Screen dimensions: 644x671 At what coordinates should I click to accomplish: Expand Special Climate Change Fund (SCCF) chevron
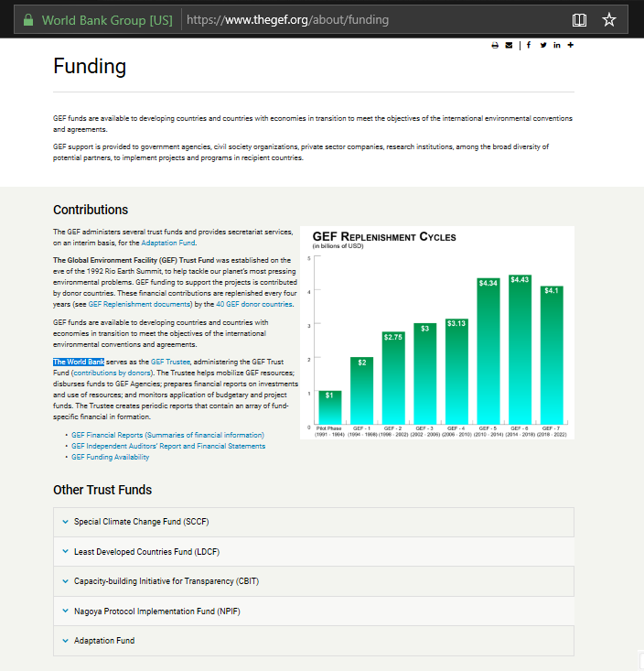[x=66, y=522]
